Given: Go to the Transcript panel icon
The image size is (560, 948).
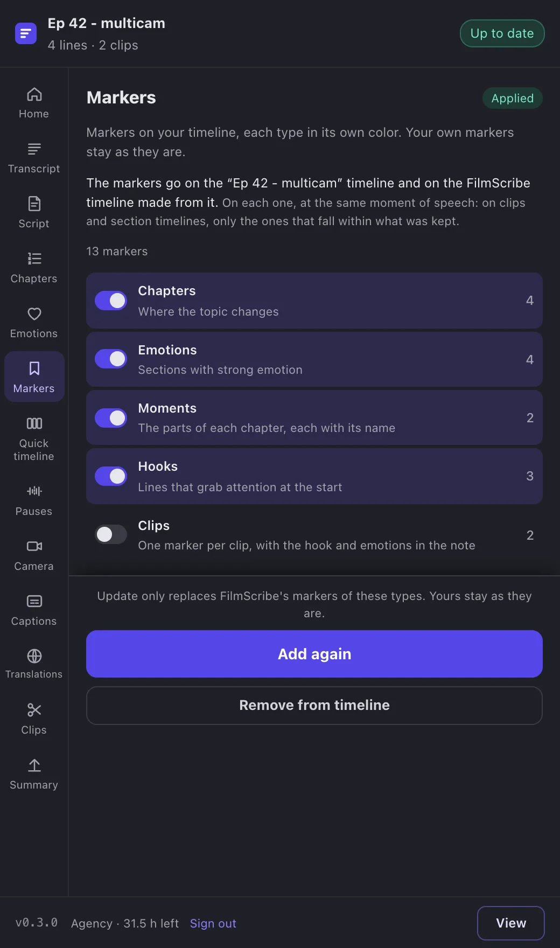Looking at the screenshot, I should click(34, 149).
